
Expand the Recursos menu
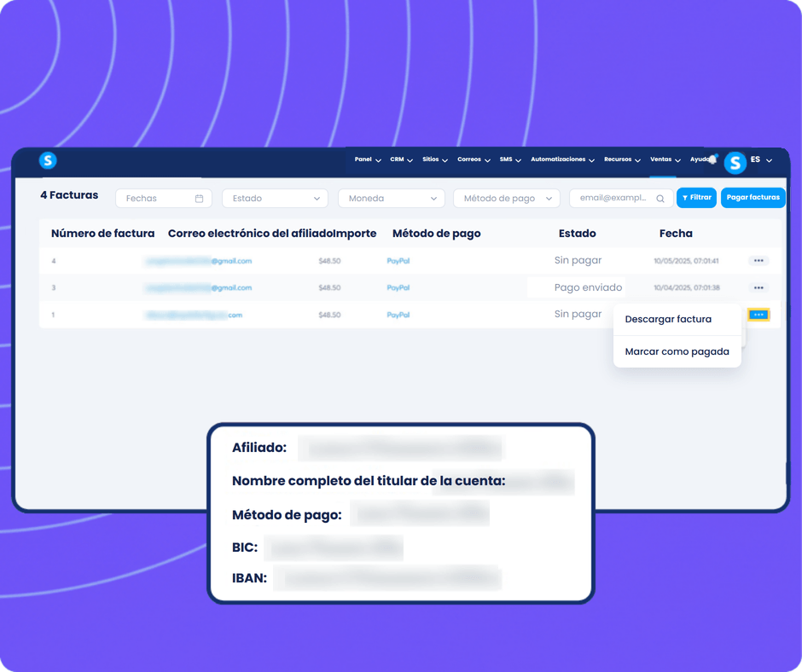click(x=622, y=159)
